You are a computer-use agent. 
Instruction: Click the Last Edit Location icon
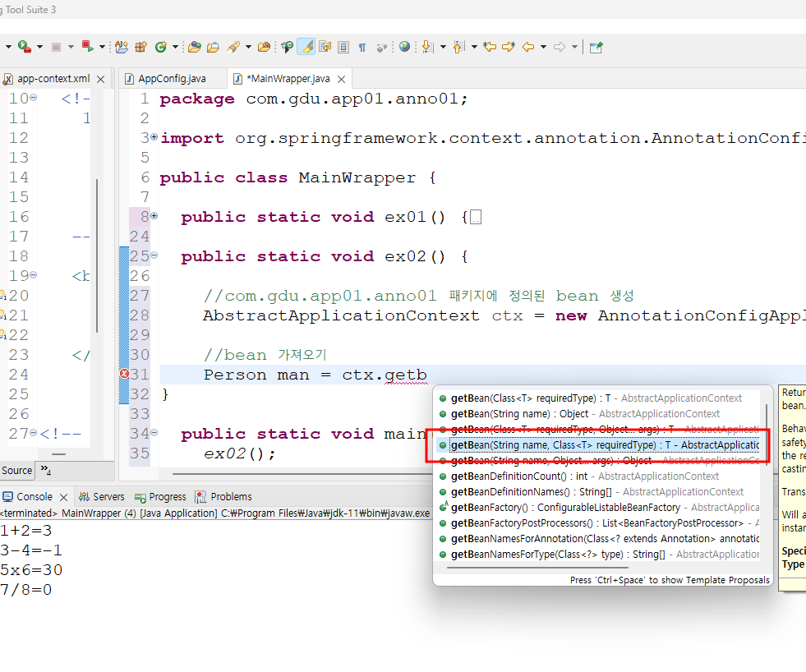pyautogui.click(x=490, y=48)
